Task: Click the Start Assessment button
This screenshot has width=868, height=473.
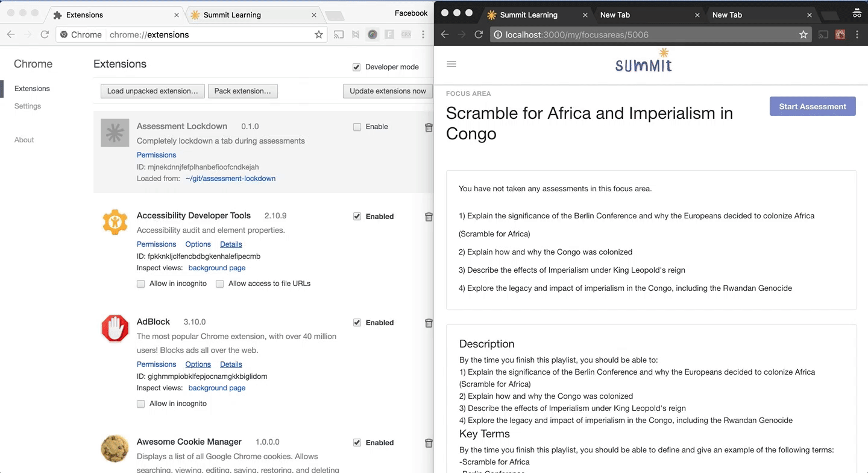Action: pyautogui.click(x=813, y=106)
